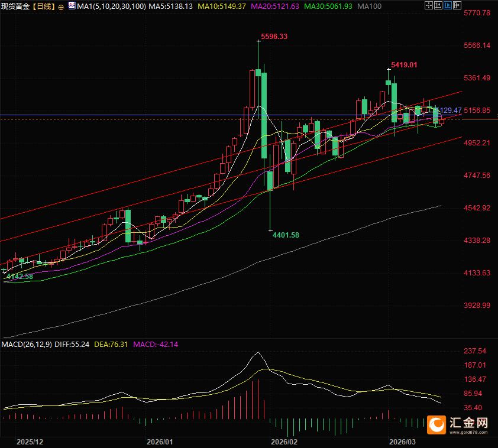The width and height of the screenshot is (498, 448).
Task: Click the scroll-to-start axis icon
Action: (438, 5)
